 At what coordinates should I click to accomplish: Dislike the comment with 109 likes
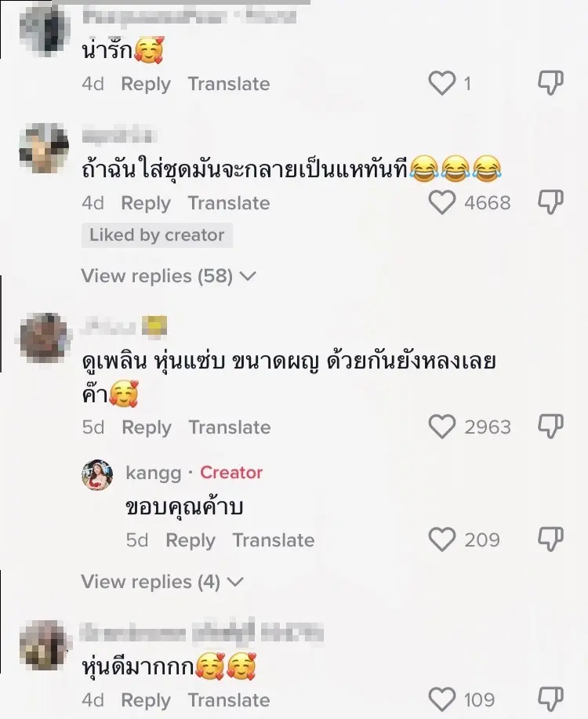pyautogui.click(x=550, y=699)
